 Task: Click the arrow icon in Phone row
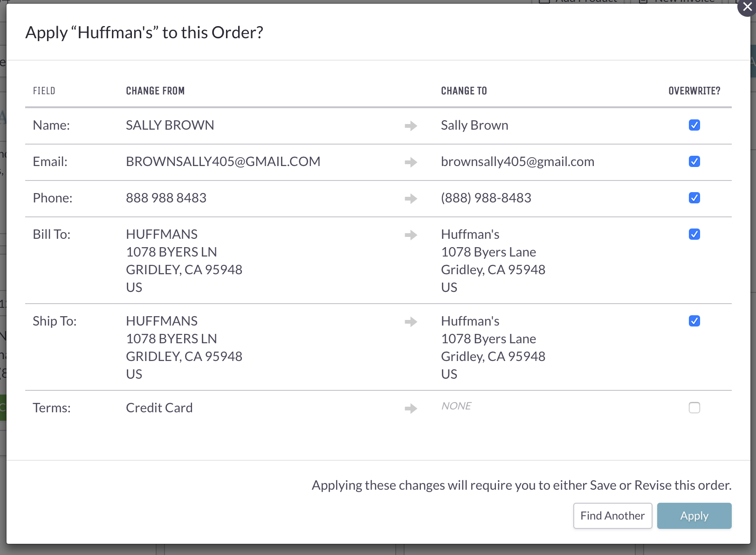(x=411, y=199)
